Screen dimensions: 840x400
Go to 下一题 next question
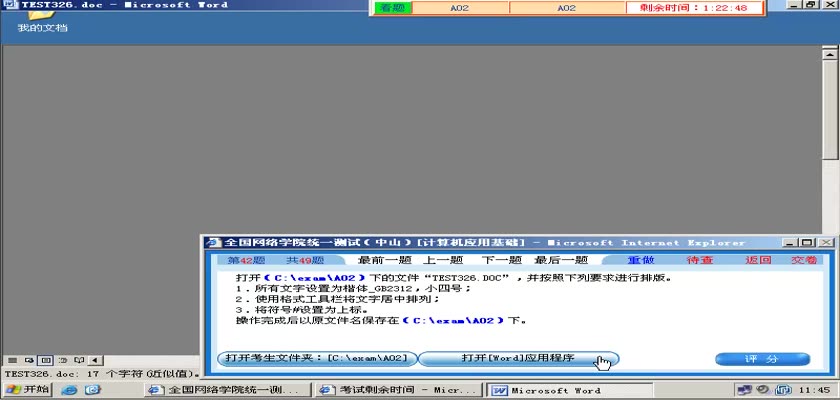pyautogui.click(x=501, y=260)
